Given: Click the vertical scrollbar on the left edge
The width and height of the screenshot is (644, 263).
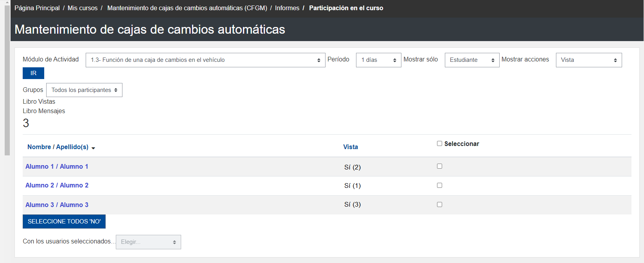Looking at the screenshot, I should (7, 78).
